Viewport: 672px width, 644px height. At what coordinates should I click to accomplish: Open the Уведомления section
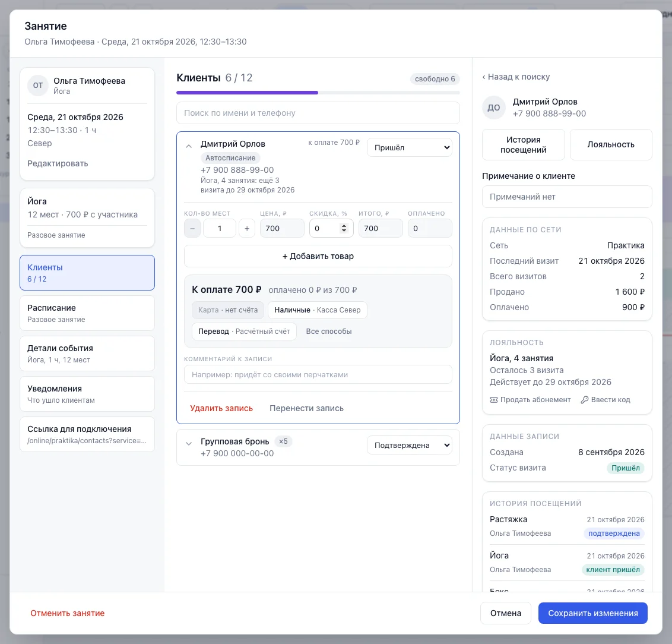(87, 394)
